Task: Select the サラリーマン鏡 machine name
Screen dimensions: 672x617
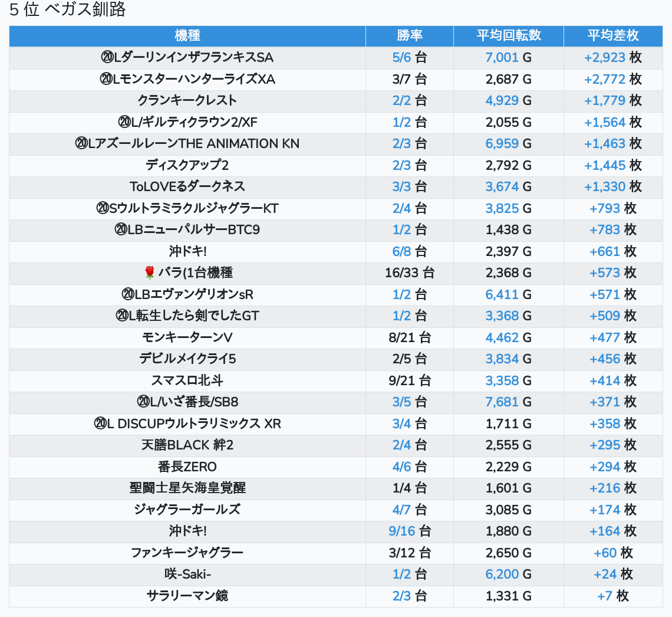Action: [x=187, y=596]
